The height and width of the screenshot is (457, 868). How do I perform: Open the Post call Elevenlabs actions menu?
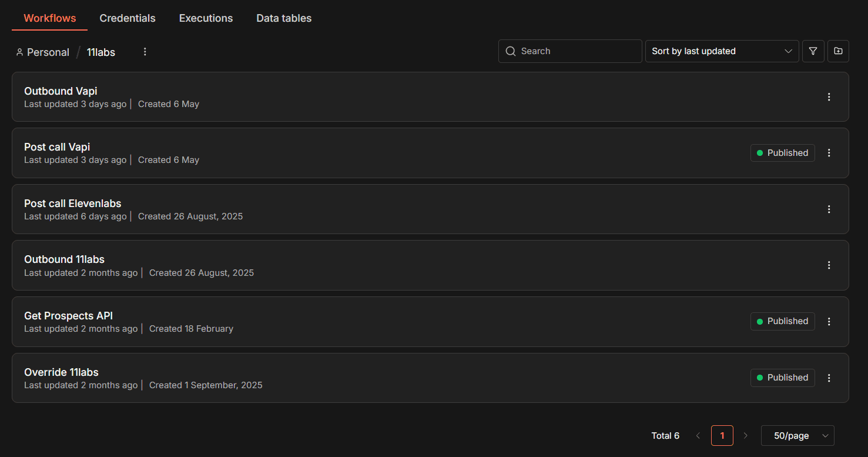click(829, 209)
